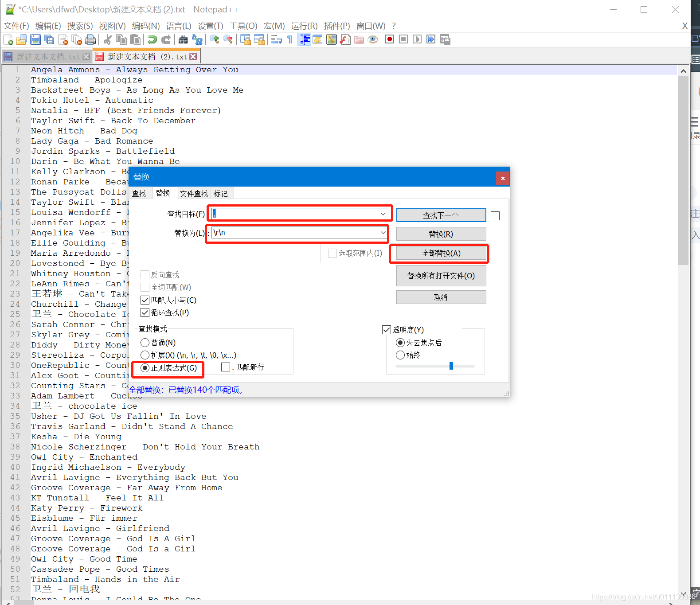Click the Undo green arrow icon

[x=152, y=39]
